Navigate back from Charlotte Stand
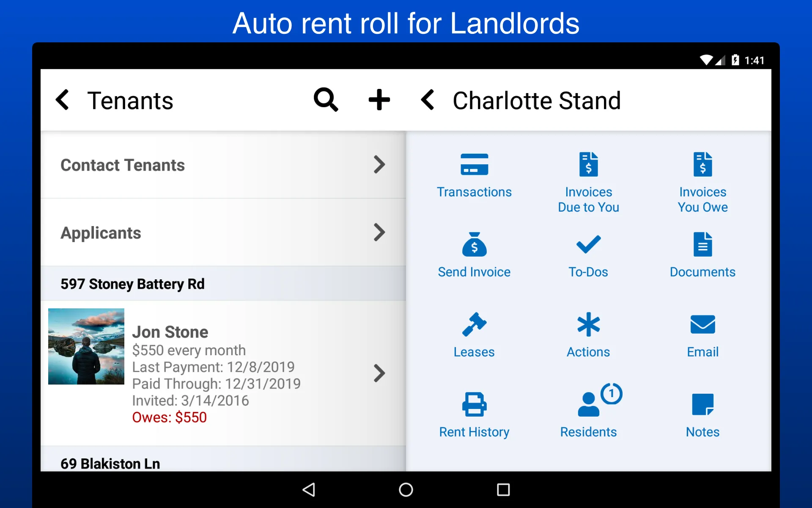 (x=427, y=99)
